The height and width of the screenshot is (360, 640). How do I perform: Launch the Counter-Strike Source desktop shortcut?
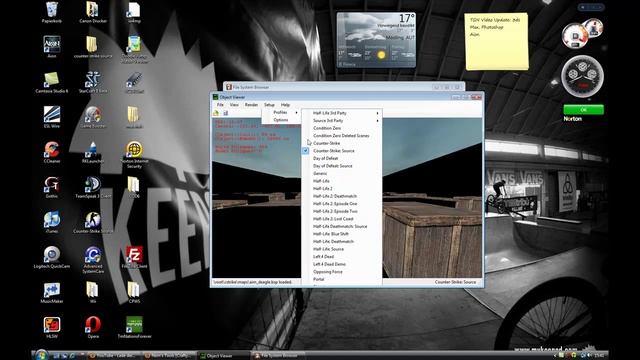(93, 222)
